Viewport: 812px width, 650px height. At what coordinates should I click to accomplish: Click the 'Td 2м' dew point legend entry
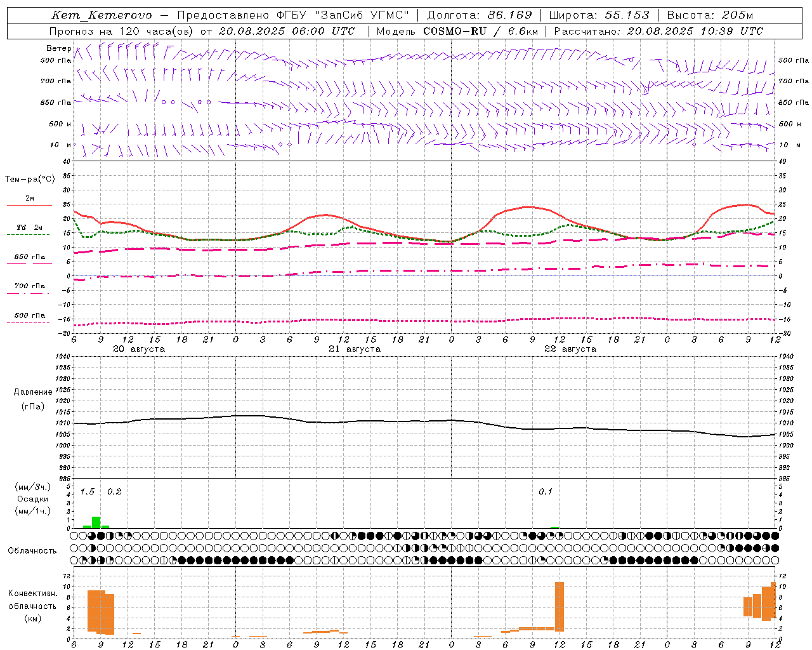pos(30,227)
